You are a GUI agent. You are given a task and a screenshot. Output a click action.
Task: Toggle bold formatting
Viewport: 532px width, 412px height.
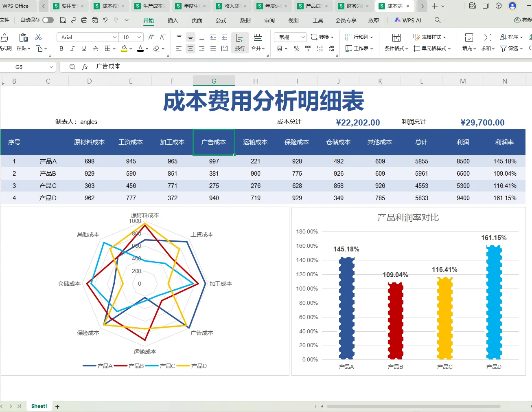(61, 48)
